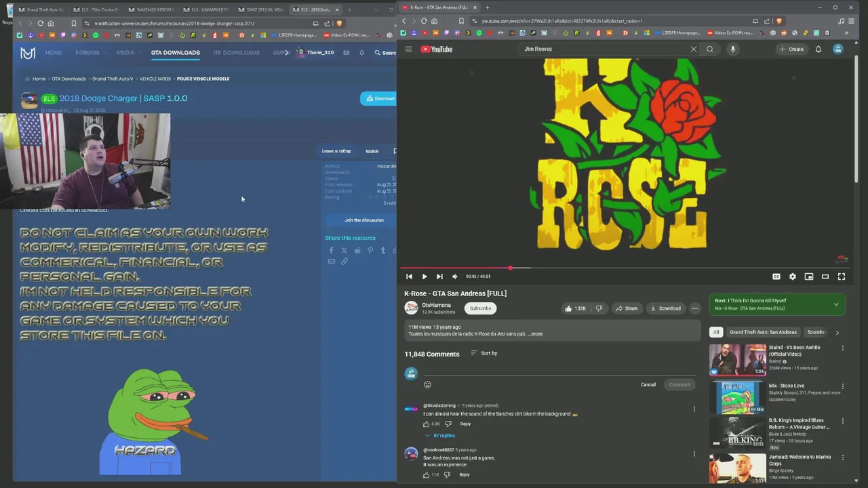Screen dimensions: 868x488
Task: Download the 2018 Dodge Charger resource
Action: pos(380,98)
